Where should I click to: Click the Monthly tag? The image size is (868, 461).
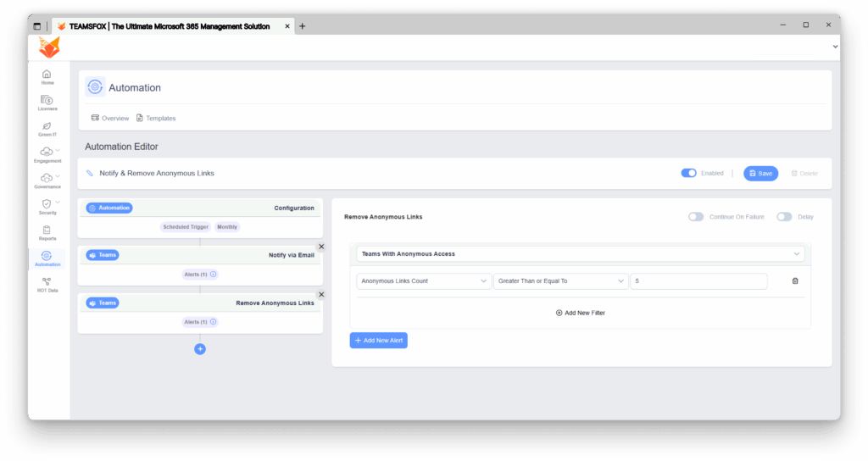[227, 227]
